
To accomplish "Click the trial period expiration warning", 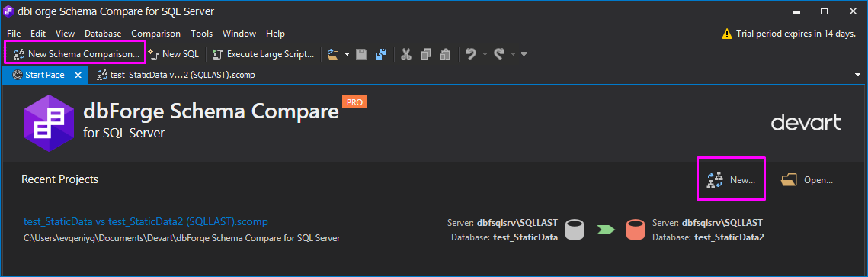I will pyautogui.click(x=790, y=34).
